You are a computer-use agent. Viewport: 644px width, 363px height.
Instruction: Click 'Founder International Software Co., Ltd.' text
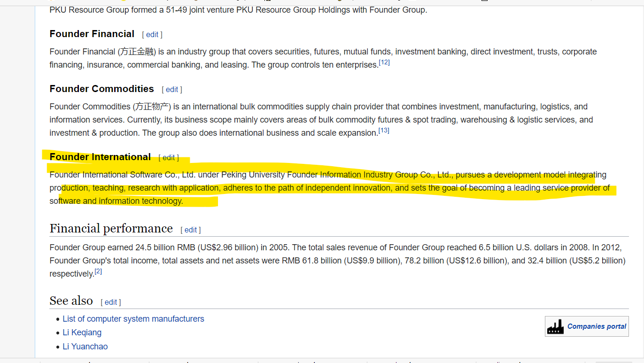coord(123,175)
